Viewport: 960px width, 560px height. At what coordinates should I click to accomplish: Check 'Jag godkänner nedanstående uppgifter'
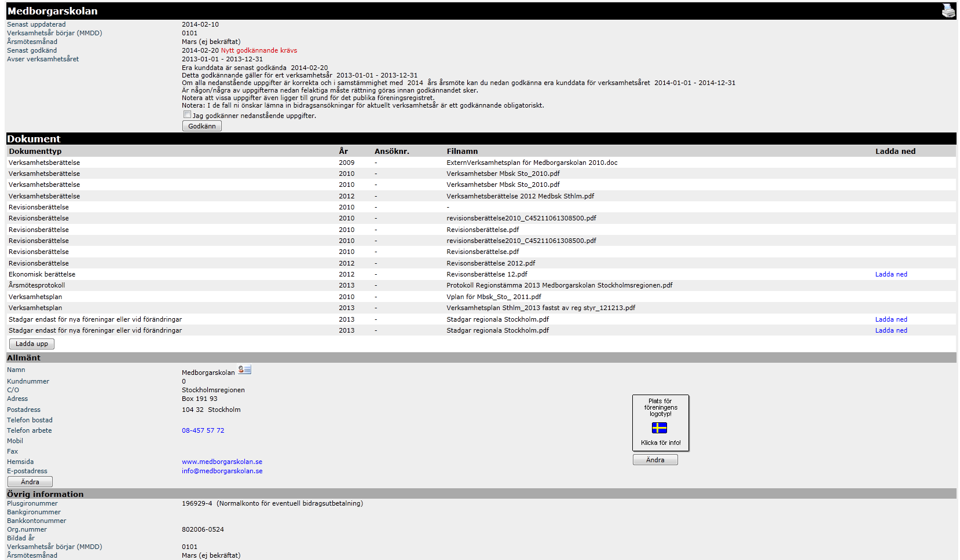pos(187,115)
